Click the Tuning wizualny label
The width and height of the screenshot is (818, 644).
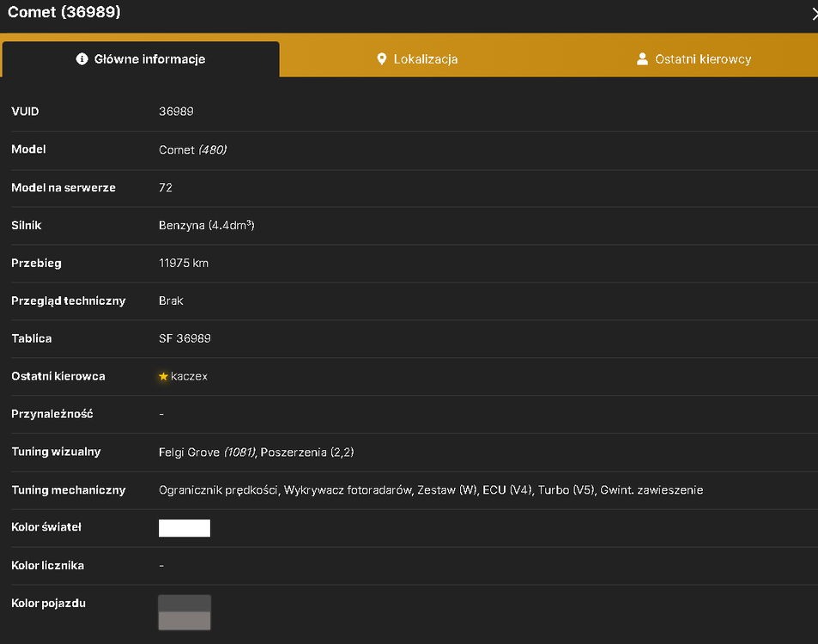pyautogui.click(x=56, y=452)
